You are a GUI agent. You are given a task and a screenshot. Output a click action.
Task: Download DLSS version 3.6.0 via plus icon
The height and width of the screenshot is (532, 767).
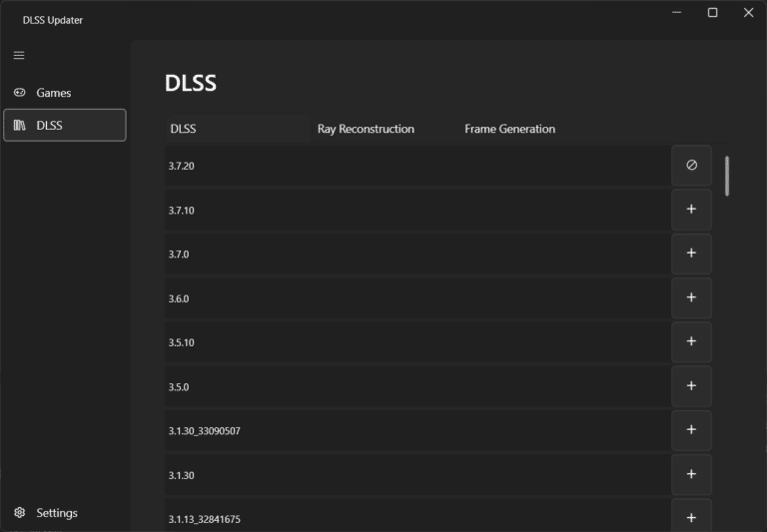(x=691, y=297)
